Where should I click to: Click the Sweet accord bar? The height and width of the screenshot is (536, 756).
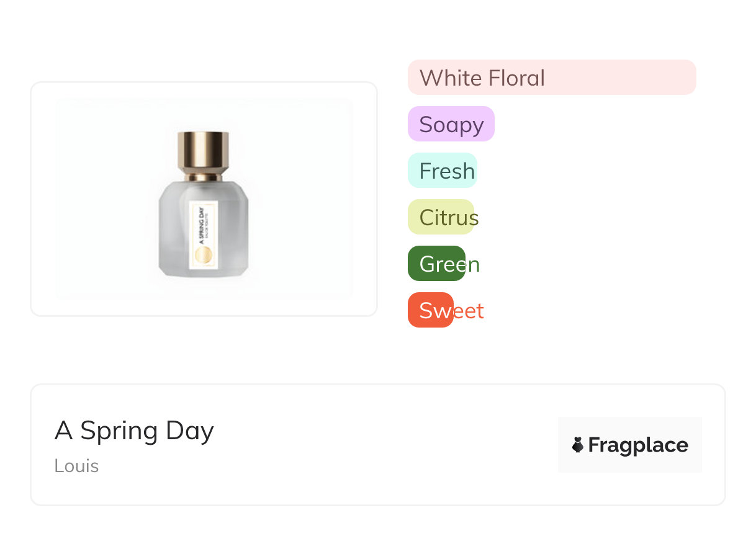coord(431,310)
